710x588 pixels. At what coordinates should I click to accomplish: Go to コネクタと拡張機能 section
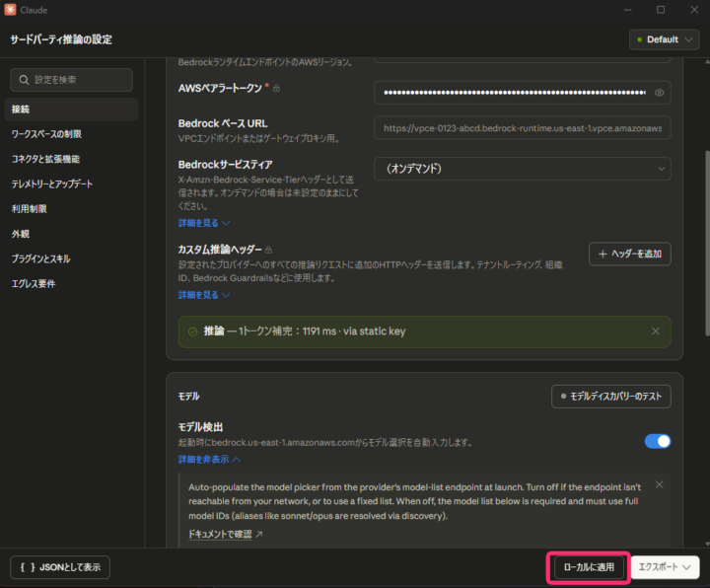pos(72,159)
